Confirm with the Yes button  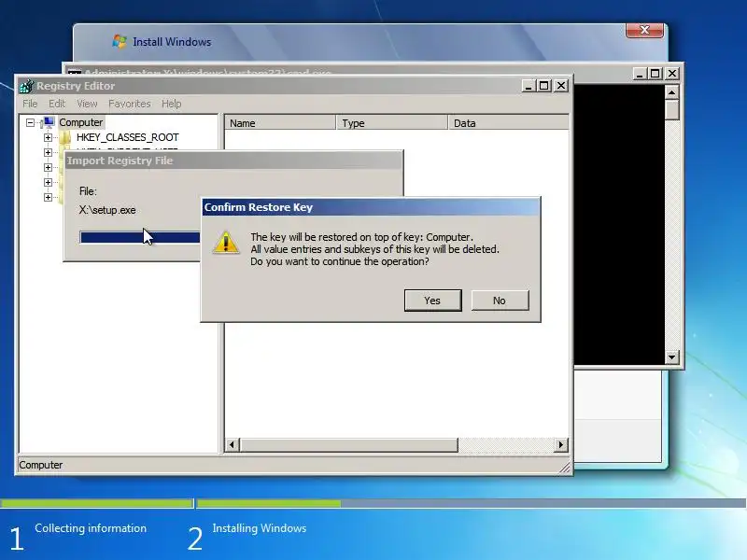pyautogui.click(x=432, y=301)
